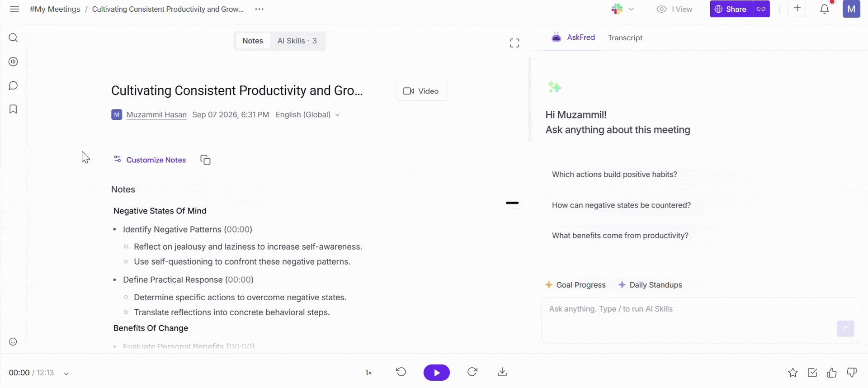Image resolution: width=868 pixels, height=388 pixels.
Task: Open the soundbites waveform icon in sidebar
Action: tap(13, 62)
